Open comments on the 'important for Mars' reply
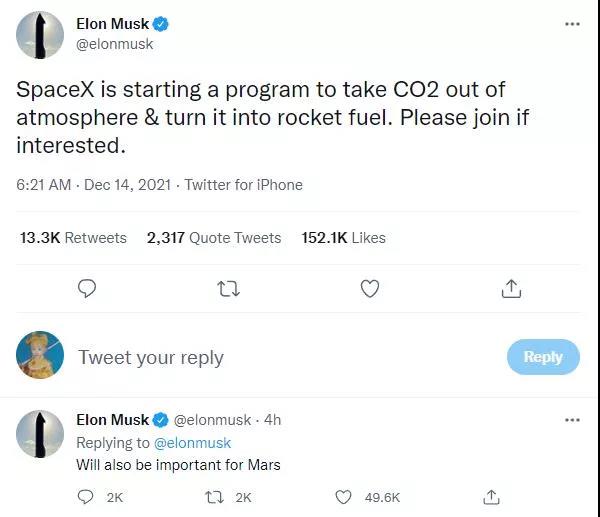The height and width of the screenshot is (517, 600). [85, 497]
